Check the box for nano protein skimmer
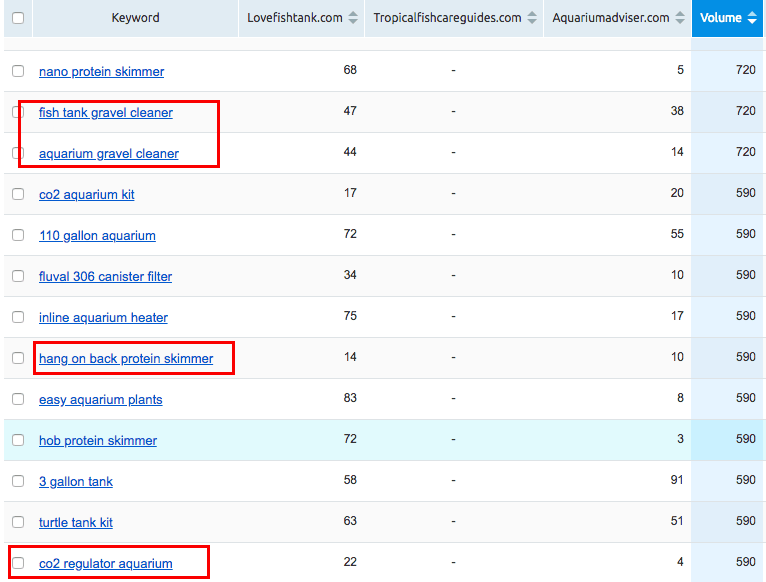The width and height of the screenshot is (766, 582). 18,71
